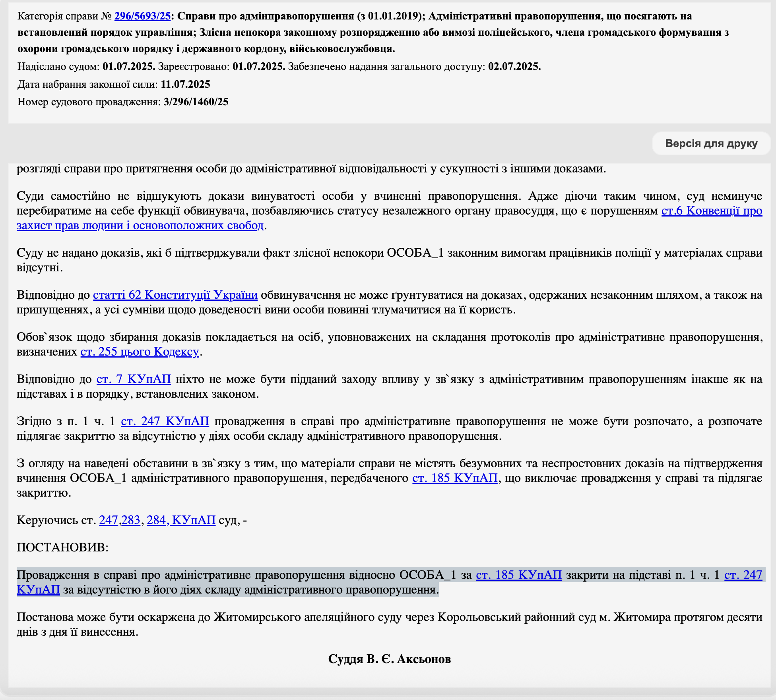Open ст.6 Конвенції про захист прав link
This screenshot has width=776, height=700.
(711, 211)
